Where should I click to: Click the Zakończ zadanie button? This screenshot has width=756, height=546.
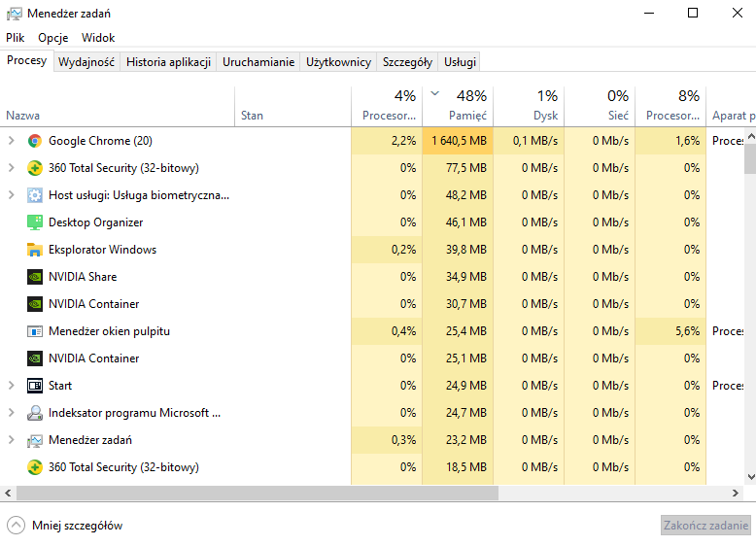tap(705, 526)
